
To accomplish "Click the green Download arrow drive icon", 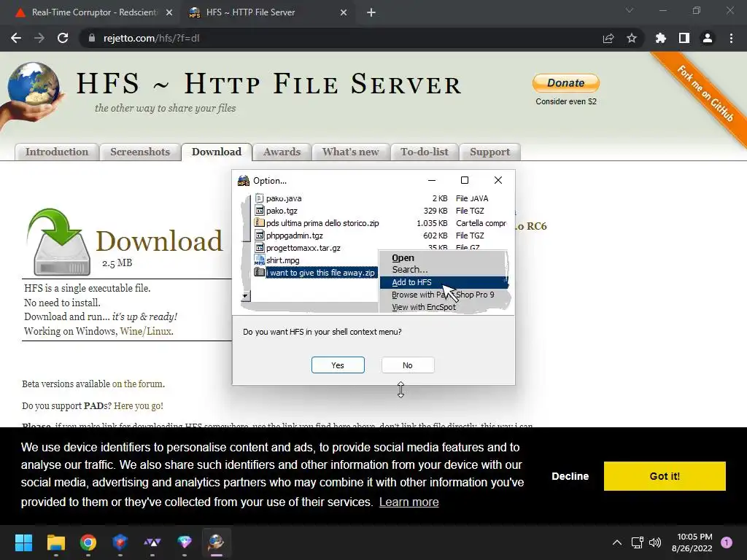I will point(59,242).
